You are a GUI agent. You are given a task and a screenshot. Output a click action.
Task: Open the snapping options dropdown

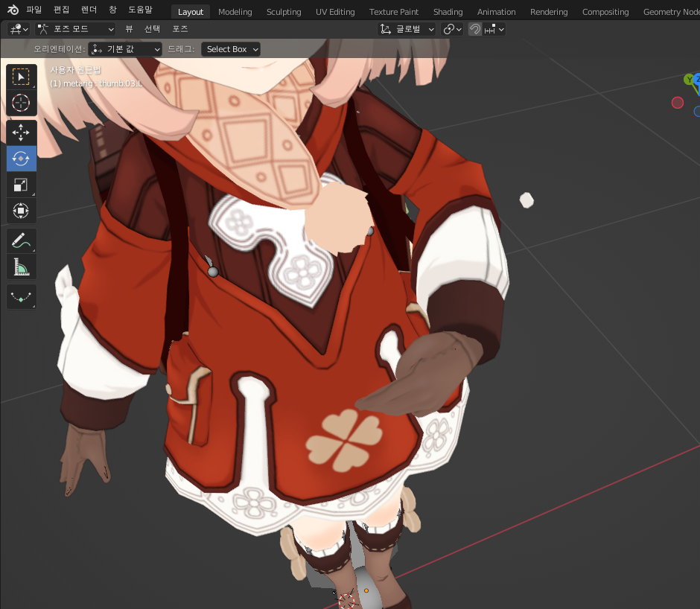494,30
